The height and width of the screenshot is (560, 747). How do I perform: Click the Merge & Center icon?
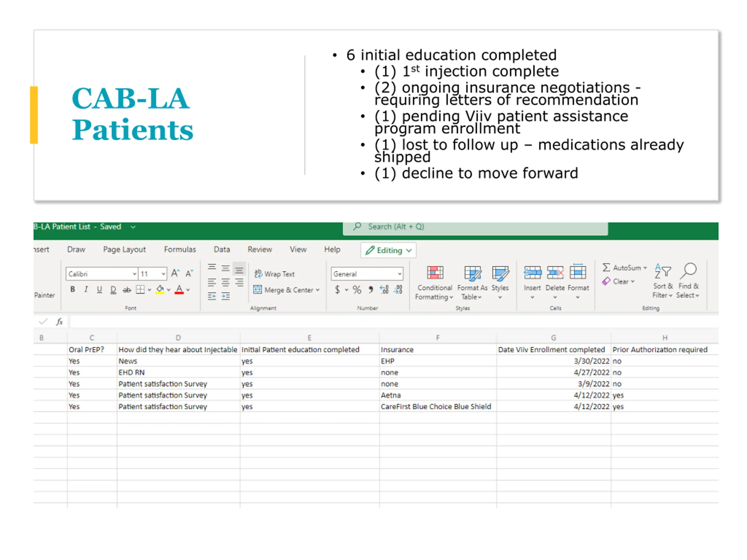click(258, 290)
